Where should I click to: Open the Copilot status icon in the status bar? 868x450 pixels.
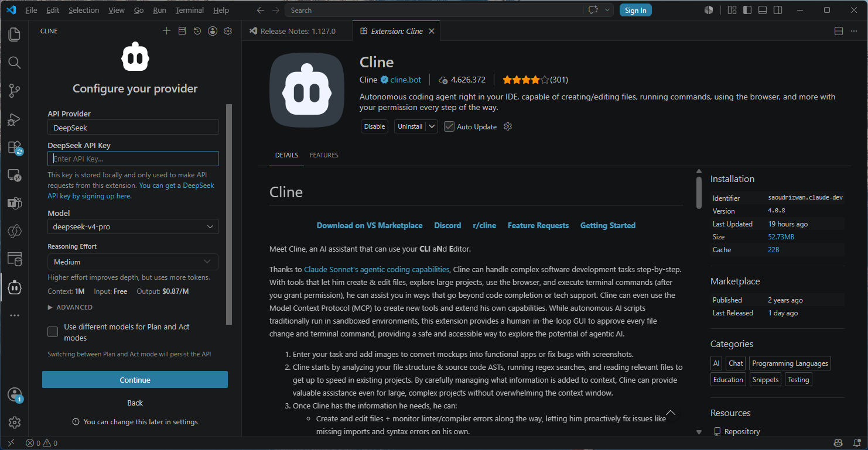pyautogui.click(x=839, y=443)
